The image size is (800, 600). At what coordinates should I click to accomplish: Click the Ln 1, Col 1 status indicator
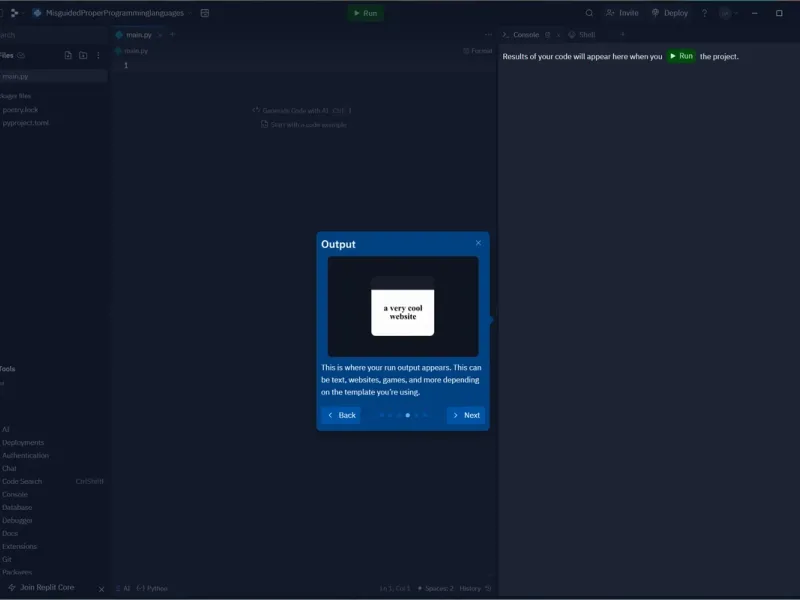[395, 588]
